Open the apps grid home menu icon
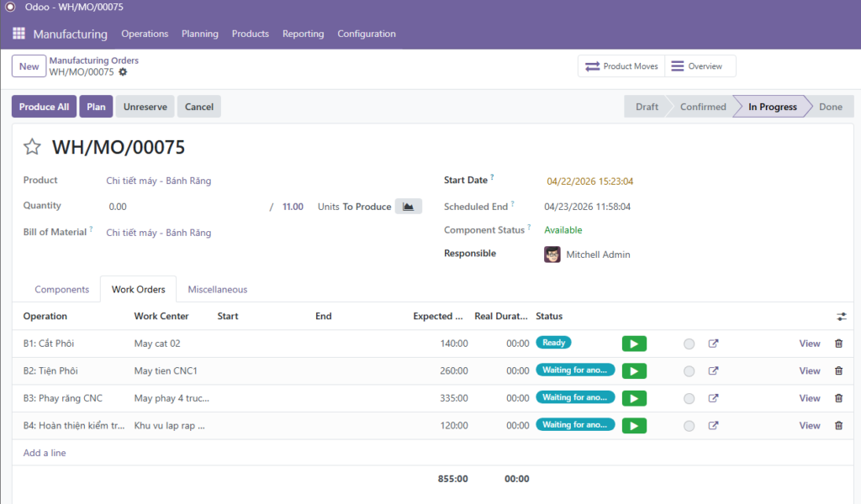This screenshot has width=861, height=504. tap(18, 34)
